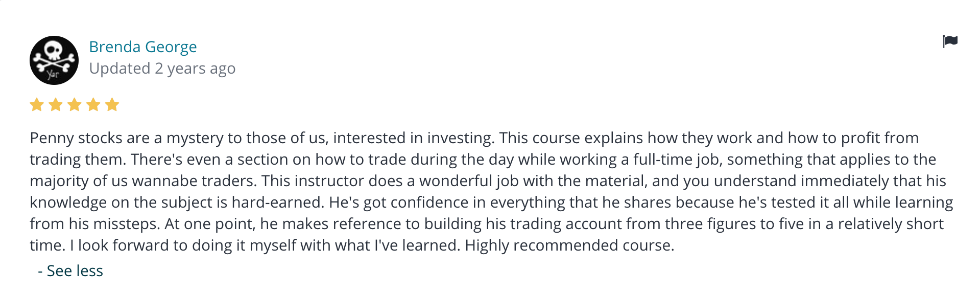This screenshot has width=980, height=292.
Task: Click the first star in the rating
Action: tap(37, 105)
